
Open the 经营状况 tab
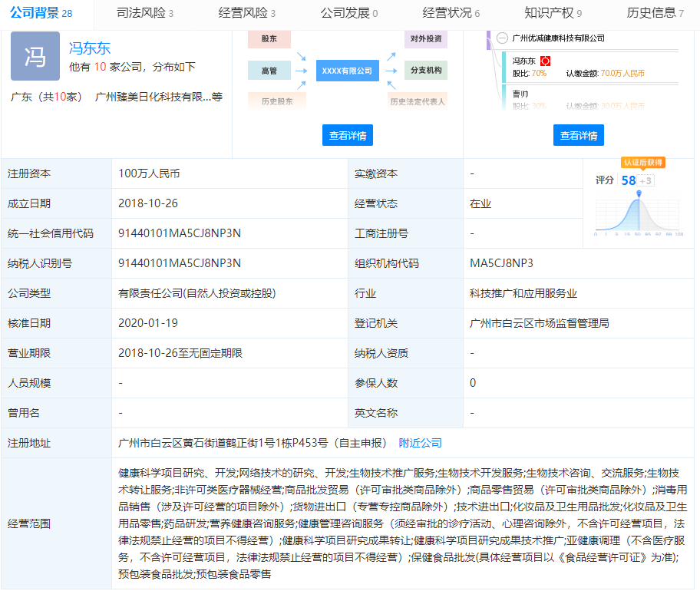[451, 13]
